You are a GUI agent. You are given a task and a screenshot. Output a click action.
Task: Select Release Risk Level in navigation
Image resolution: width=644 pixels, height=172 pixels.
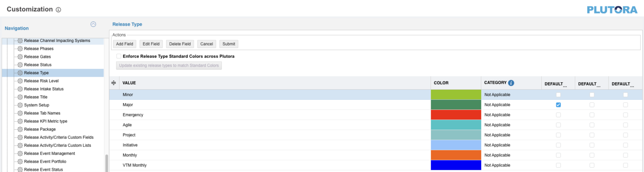pyautogui.click(x=41, y=81)
